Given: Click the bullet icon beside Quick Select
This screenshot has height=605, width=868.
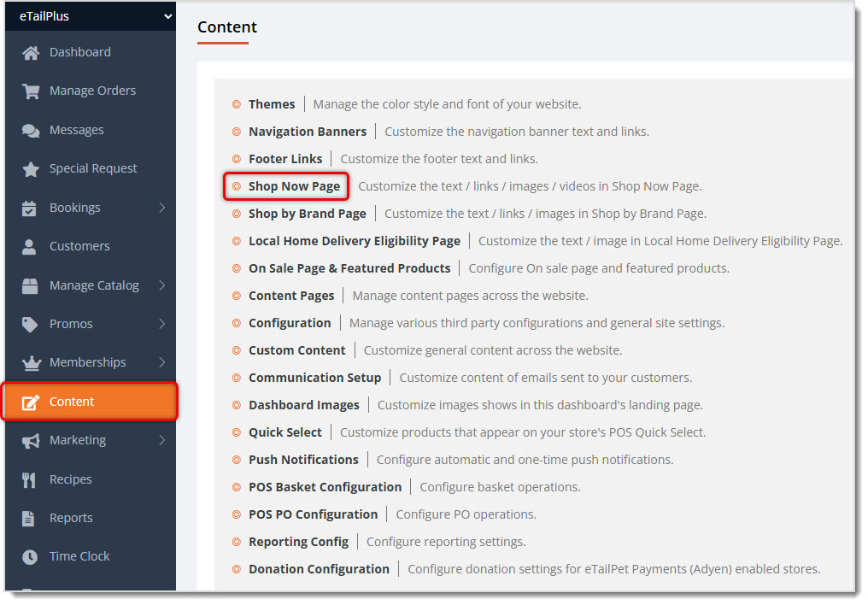Looking at the screenshot, I should (x=237, y=432).
